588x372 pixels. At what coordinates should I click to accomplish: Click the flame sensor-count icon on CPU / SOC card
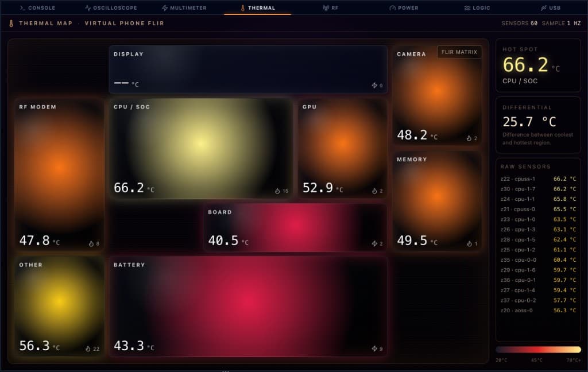(x=277, y=191)
